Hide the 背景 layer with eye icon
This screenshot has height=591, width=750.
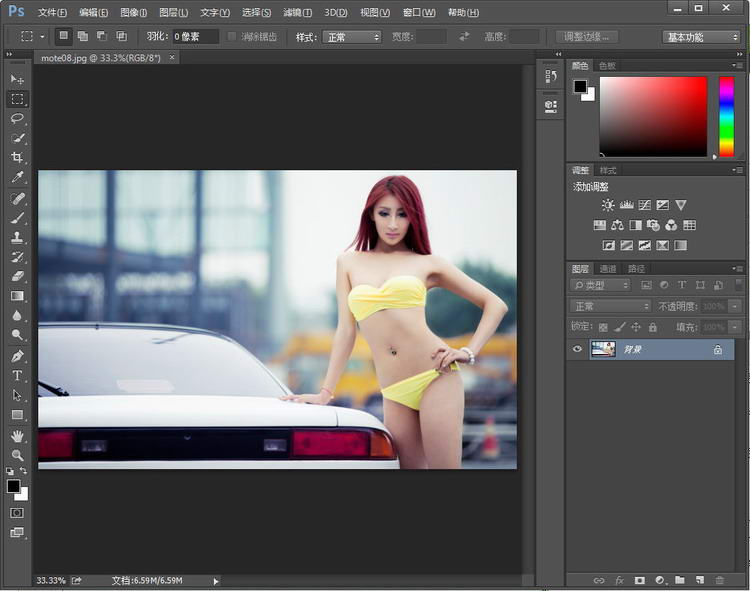click(577, 349)
